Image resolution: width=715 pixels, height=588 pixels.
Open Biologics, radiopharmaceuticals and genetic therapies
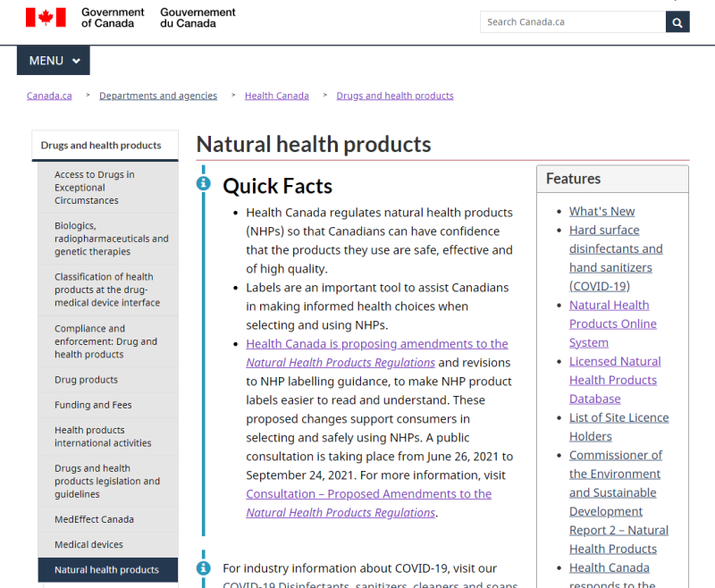(x=108, y=239)
